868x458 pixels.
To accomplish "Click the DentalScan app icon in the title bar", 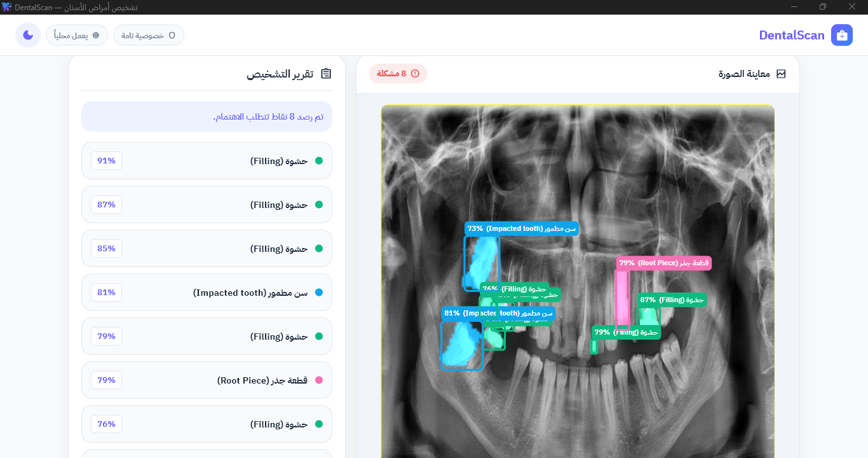I will pos(7,7).
